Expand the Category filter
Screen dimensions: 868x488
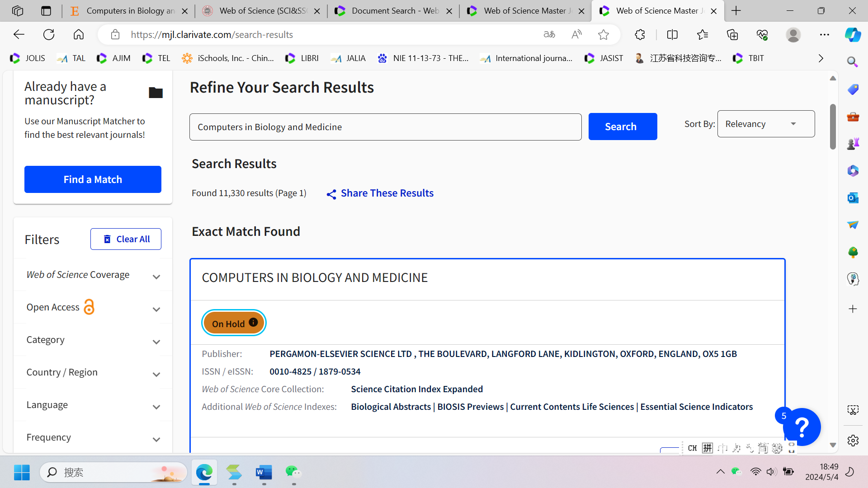(x=93, y=340)
